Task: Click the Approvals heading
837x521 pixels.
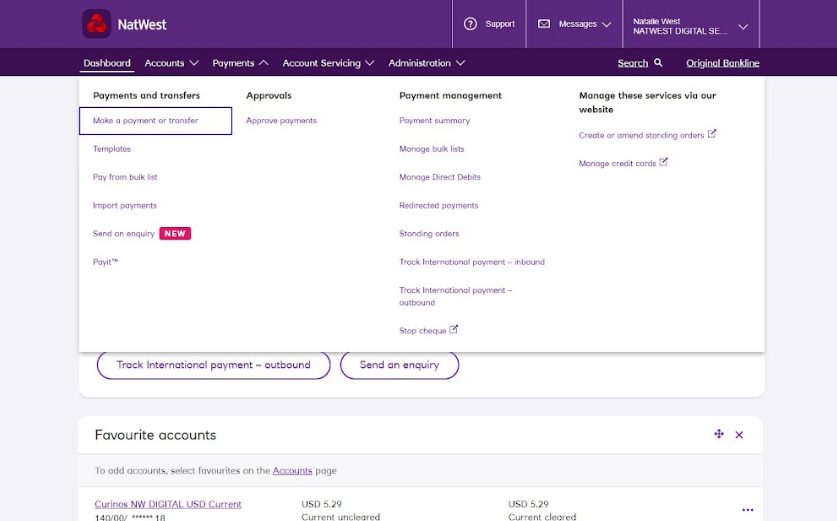Action: point(269,96)
